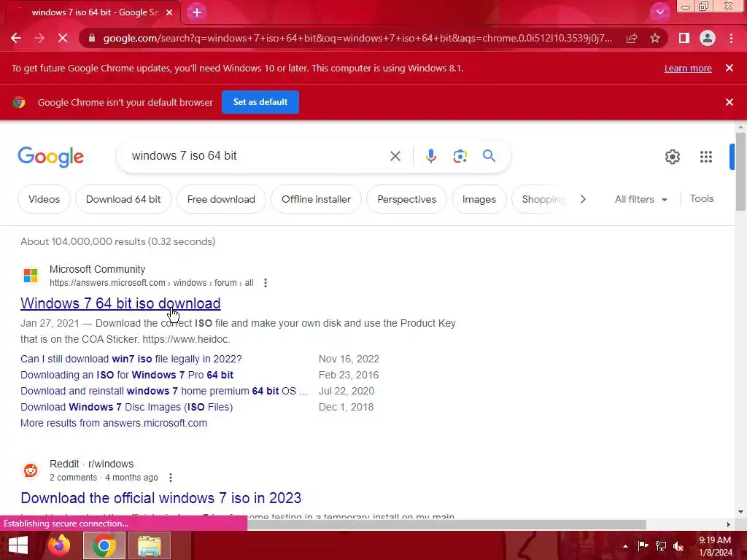Screen dimensions: 747x560
Task: Go back to the previous page
Action: [16, 38]
